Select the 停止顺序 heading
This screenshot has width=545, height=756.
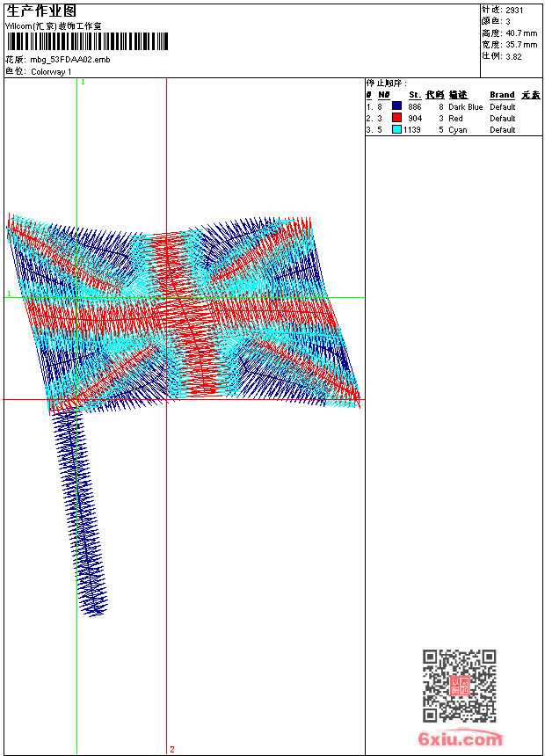(x=386, y=84)
